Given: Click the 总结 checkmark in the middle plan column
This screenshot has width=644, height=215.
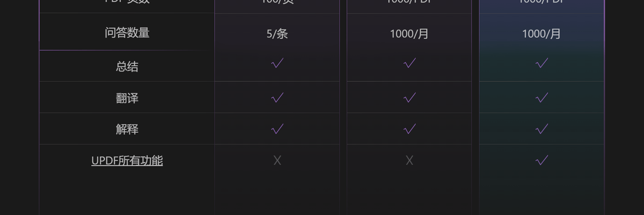Looking at the screenshot, I should pos(410,64).
